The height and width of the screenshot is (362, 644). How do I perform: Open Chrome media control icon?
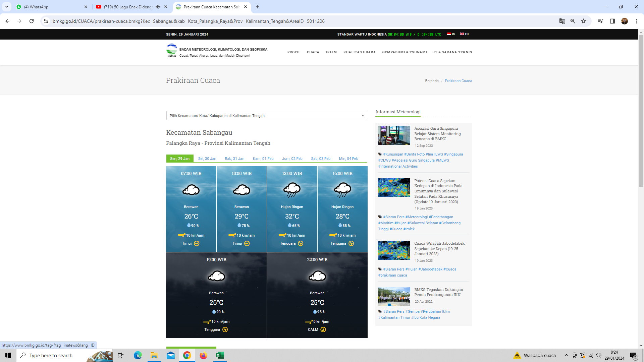pos(600,21)
